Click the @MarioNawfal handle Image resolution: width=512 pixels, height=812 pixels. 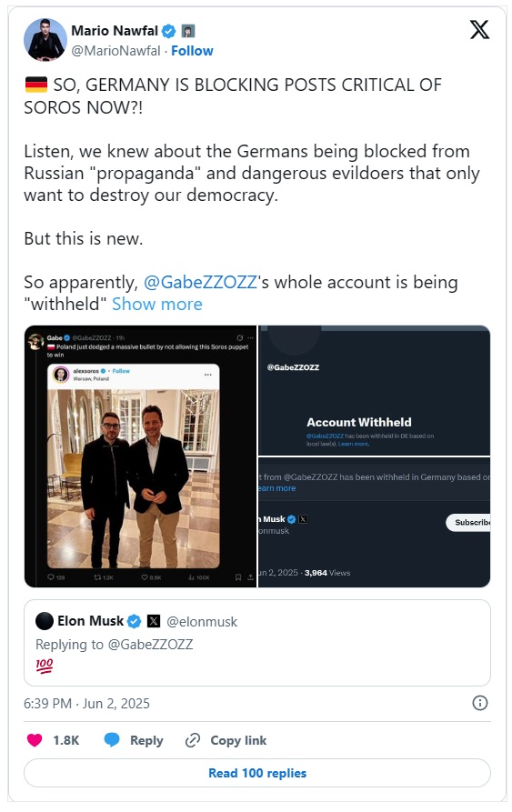116,51
